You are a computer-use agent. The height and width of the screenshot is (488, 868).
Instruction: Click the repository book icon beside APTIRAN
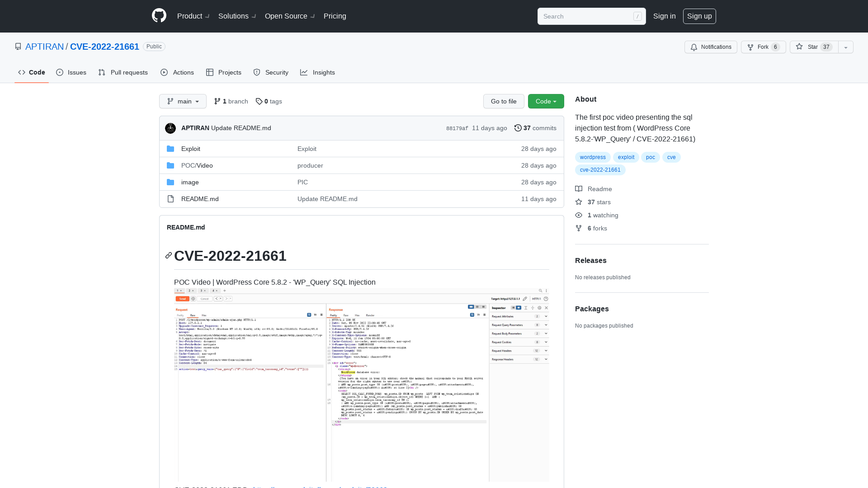(18, 47)
